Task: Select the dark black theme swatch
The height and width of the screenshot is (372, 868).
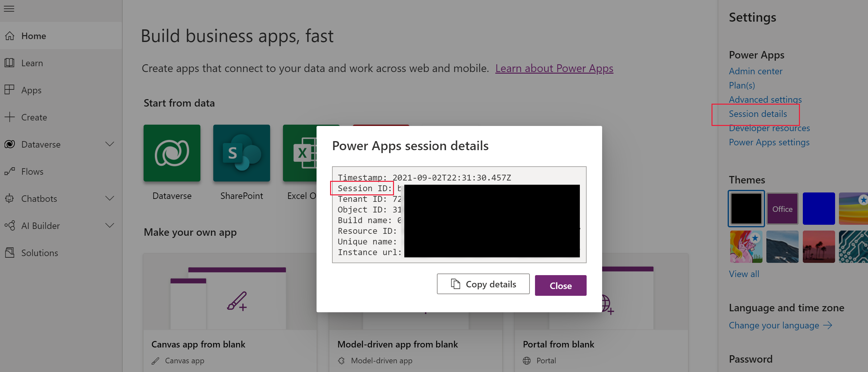Action: (x=746, y=209)
